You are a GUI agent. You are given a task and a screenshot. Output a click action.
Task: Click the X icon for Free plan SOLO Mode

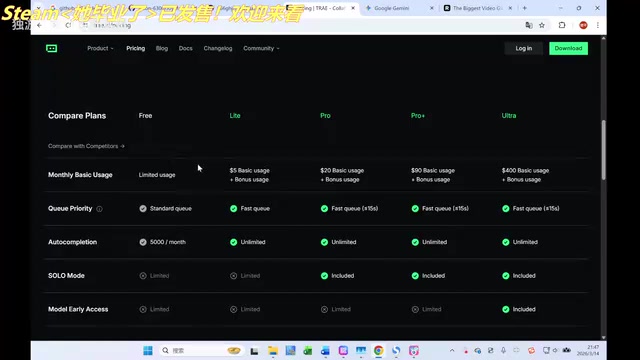point(143,276)
